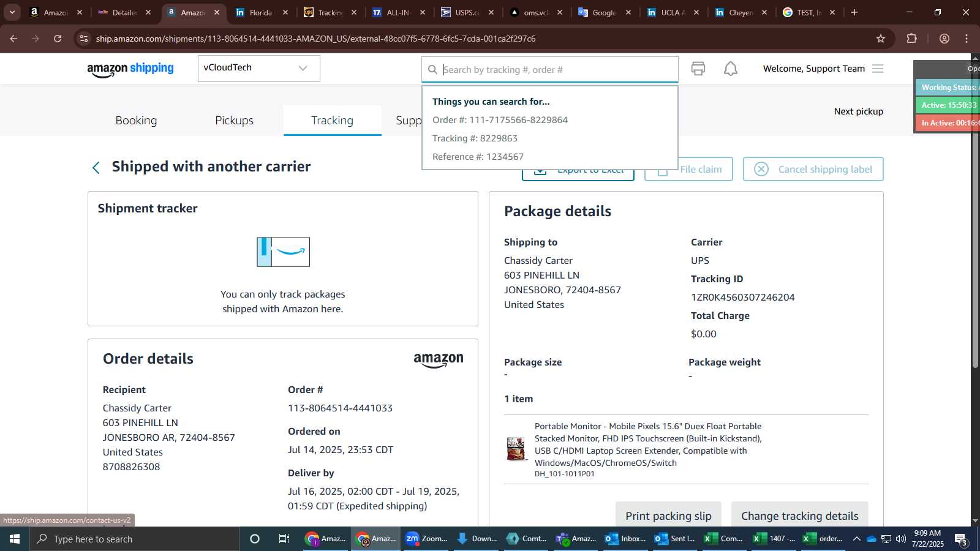Click the recipient phone 8708826308
The height and width of the screenshot is (551, 980).
click(x=131, y=467)
